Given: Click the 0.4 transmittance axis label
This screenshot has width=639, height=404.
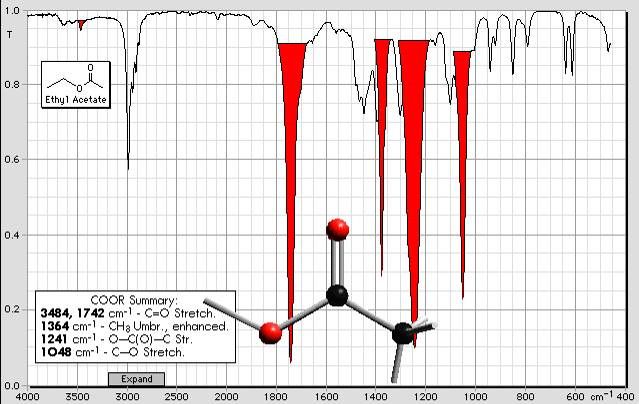Looking at the screenshot, I should pyautogui.click(x=11, y=235).
